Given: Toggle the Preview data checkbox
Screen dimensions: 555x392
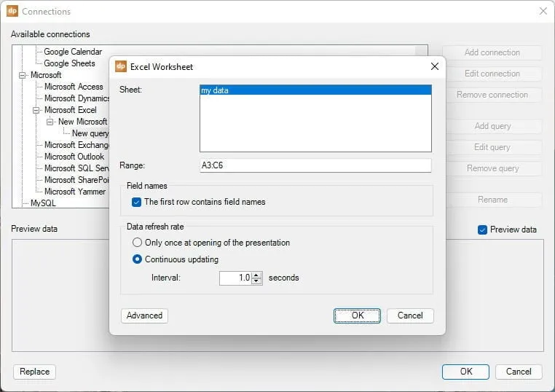Looking at the screenshot, I should (x=482, y=230).
